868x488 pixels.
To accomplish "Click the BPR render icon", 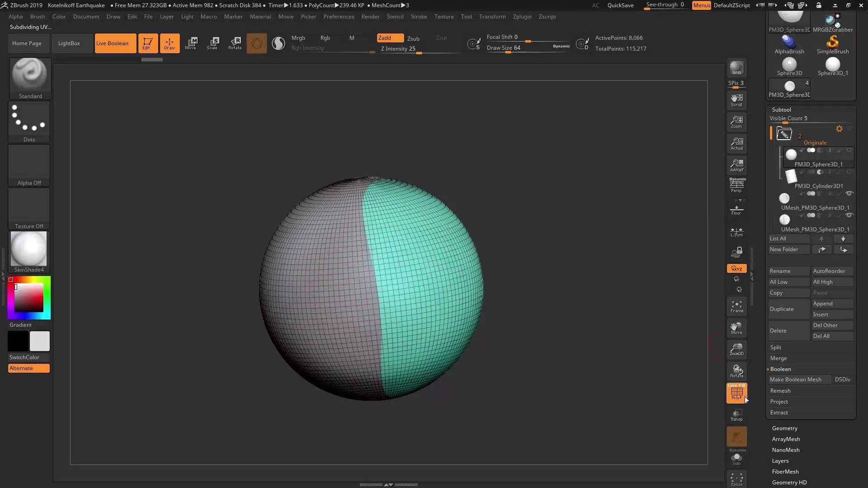I will pyautogui.click(x=736, y=68).
